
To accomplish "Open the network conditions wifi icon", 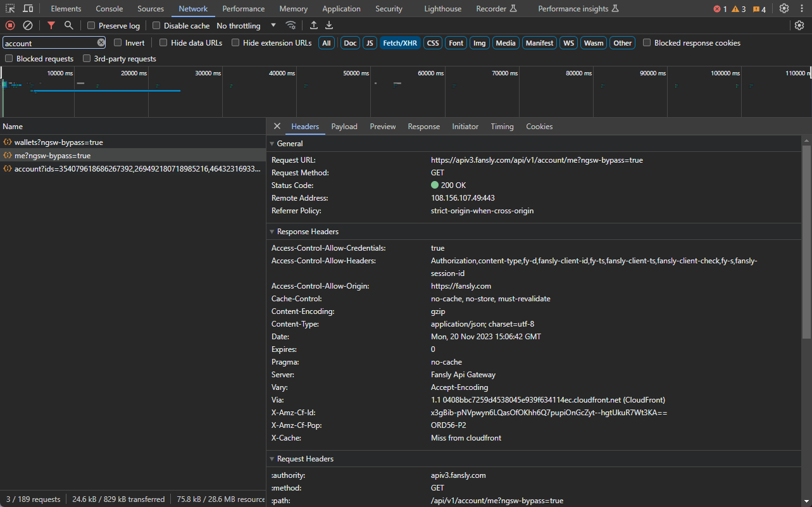I will [x=291, y=25].
